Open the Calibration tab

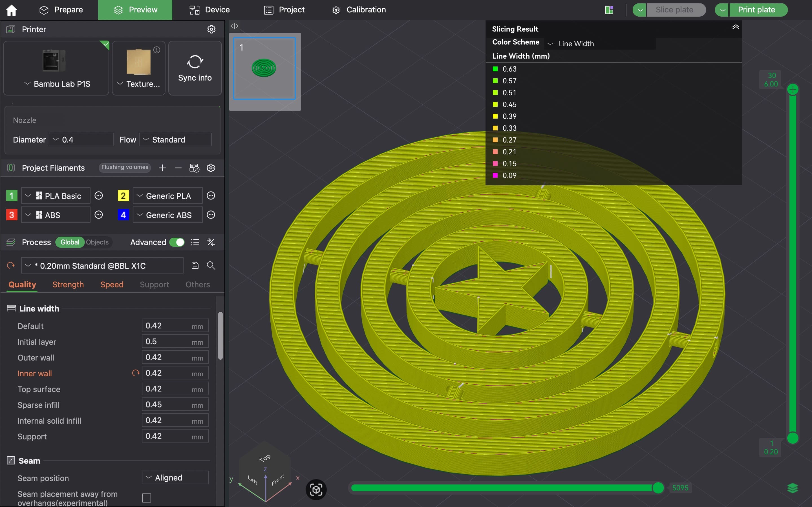tap(359, 10)
